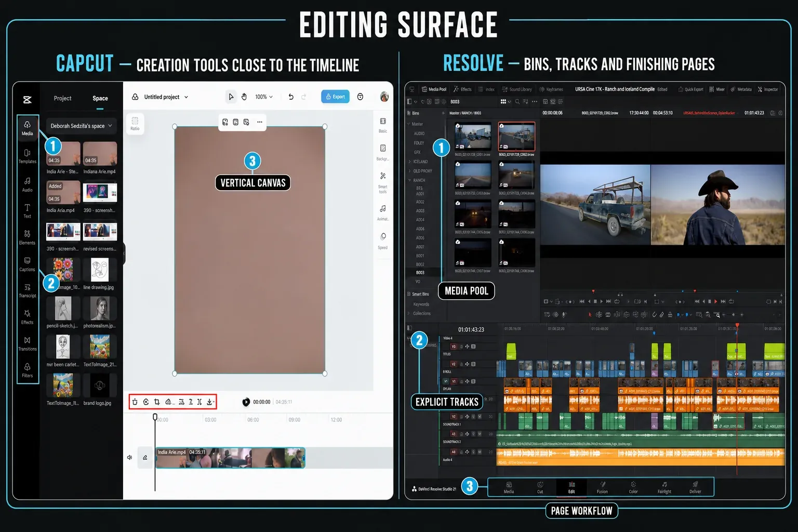The width and height of the screenshot is (798, 532).
Task: Open the Resolve media pool search
Action: tap(517, 101)
